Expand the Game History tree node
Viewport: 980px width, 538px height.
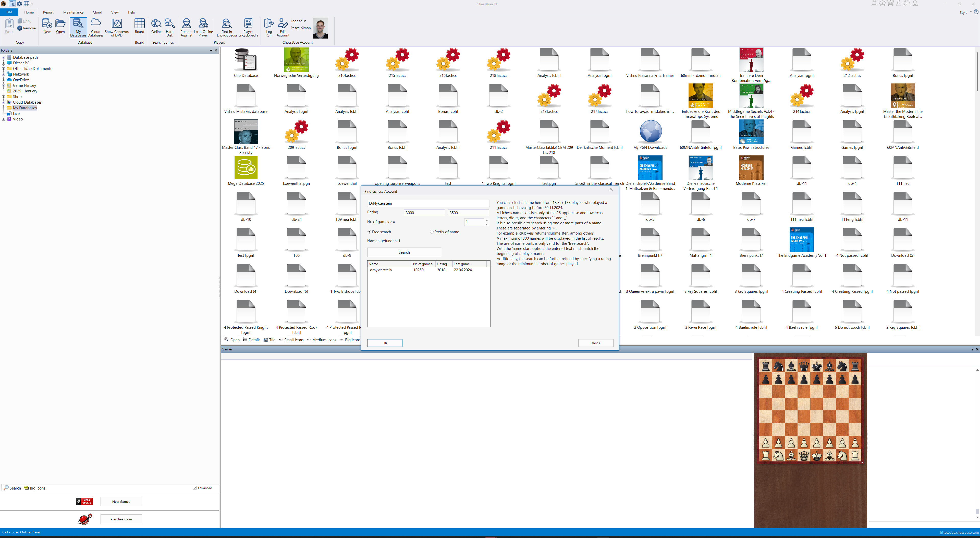4,85
